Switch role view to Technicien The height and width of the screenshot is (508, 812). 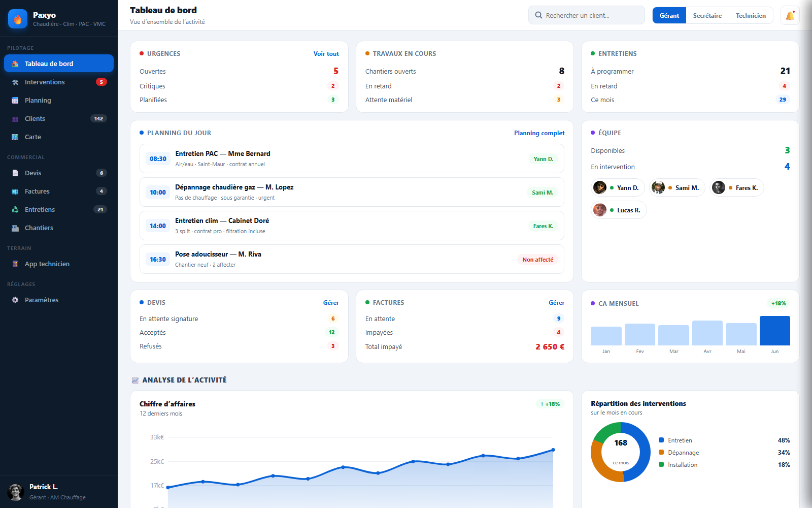[x=751, y=15]
